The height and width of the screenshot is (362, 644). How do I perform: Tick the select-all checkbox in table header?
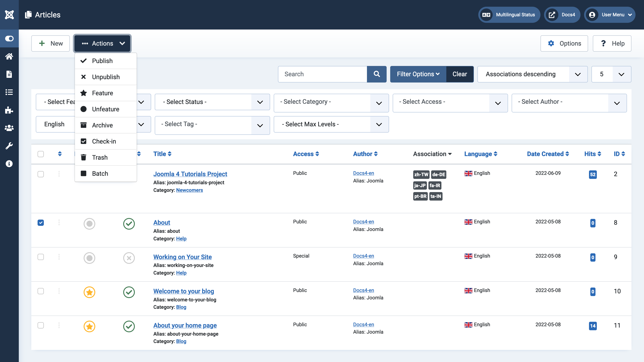pos(40,154)
